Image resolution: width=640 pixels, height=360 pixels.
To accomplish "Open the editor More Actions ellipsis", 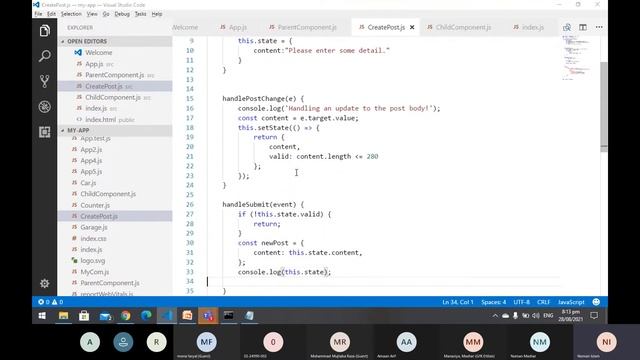I will (599, 27).
